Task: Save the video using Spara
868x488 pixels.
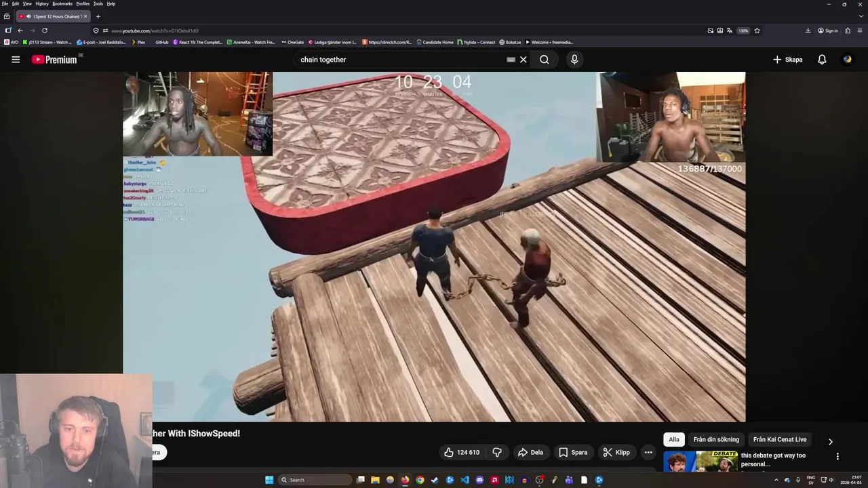Action: [x=573, y=452]
